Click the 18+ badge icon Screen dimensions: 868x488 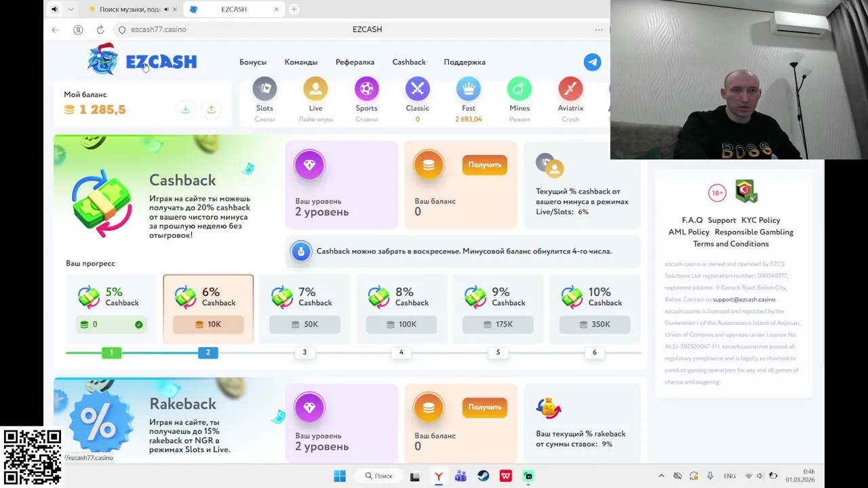(x=717, y=193)
